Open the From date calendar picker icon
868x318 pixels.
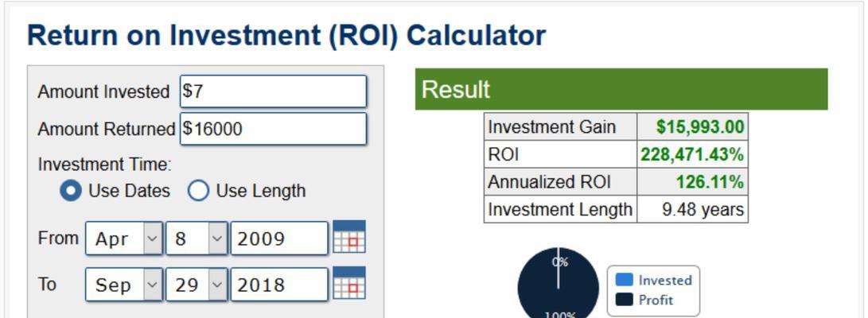349,237
